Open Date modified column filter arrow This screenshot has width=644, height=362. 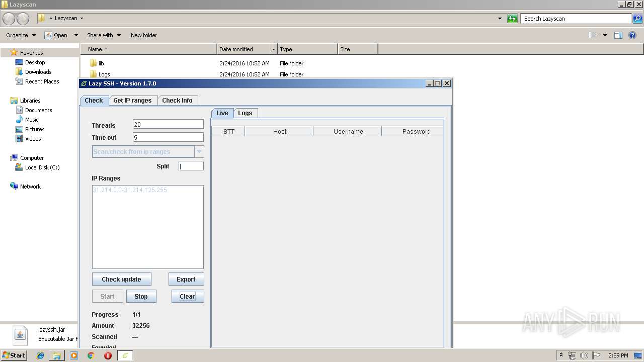[x=273, y=49]
